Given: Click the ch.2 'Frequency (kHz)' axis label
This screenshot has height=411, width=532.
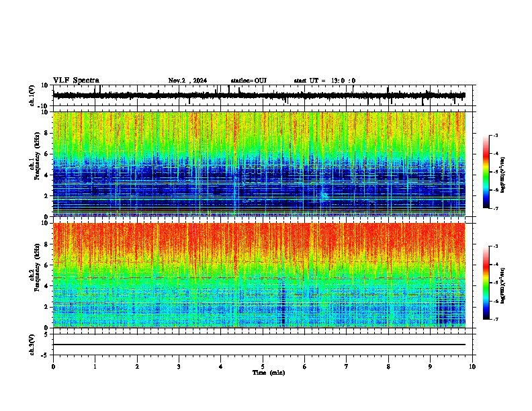Looking at the screenshot, I should click(x=37, y=267).
